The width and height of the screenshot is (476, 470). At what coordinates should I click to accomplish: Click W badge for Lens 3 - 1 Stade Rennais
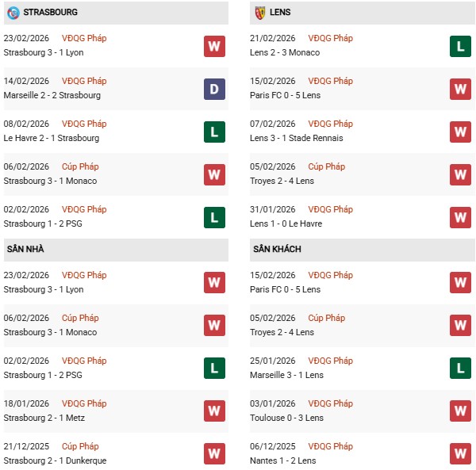pos(461,132)
